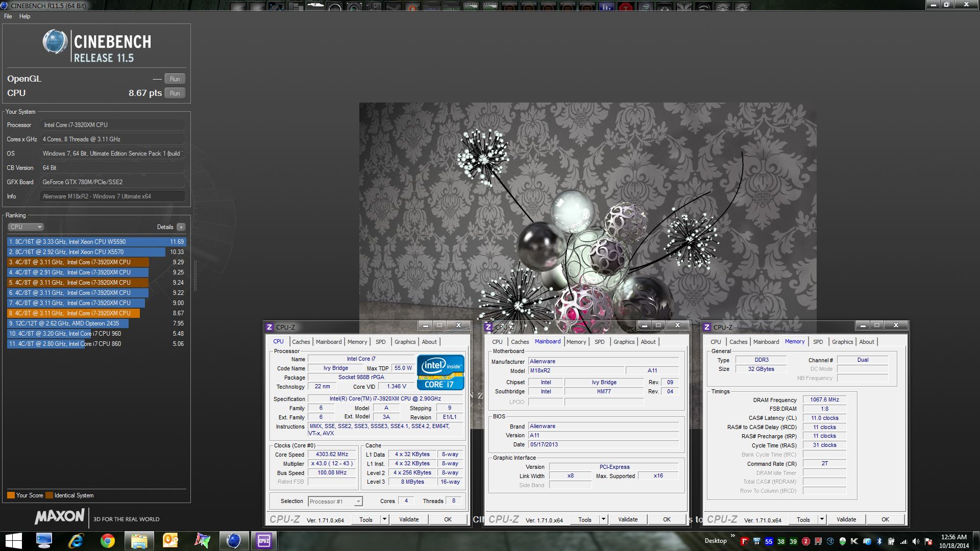Switch to Caches tab in first CPU-Z window
Screen dimensions: 980x551
coord(301,342)
